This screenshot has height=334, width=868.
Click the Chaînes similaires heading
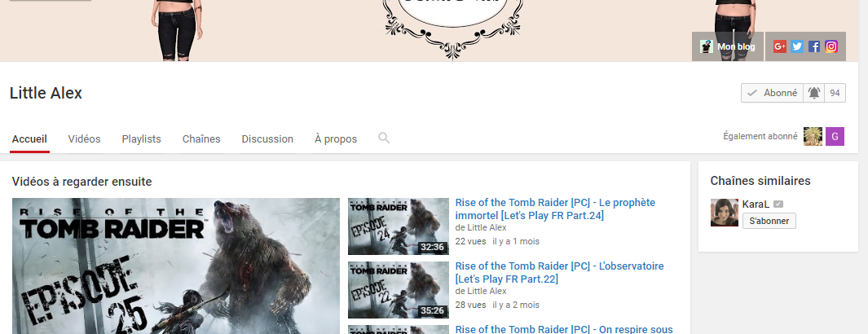pos(760,181)
